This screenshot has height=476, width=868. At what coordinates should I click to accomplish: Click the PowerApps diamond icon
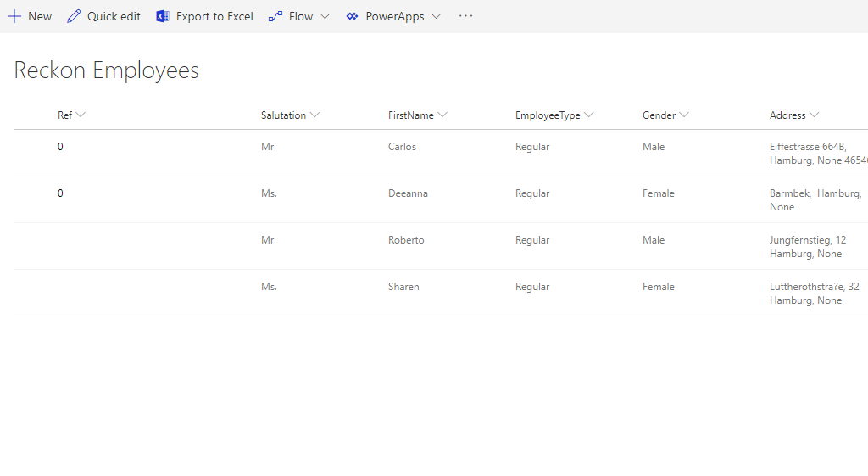(x=352, y=16)
